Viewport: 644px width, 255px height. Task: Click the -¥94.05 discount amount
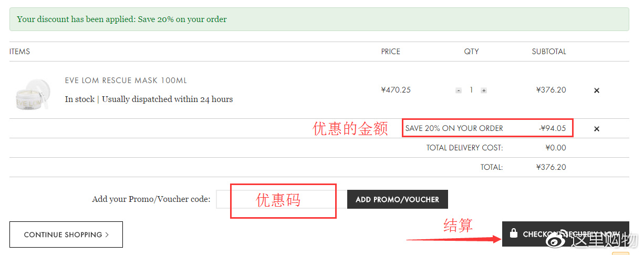(x=553, y=128)
